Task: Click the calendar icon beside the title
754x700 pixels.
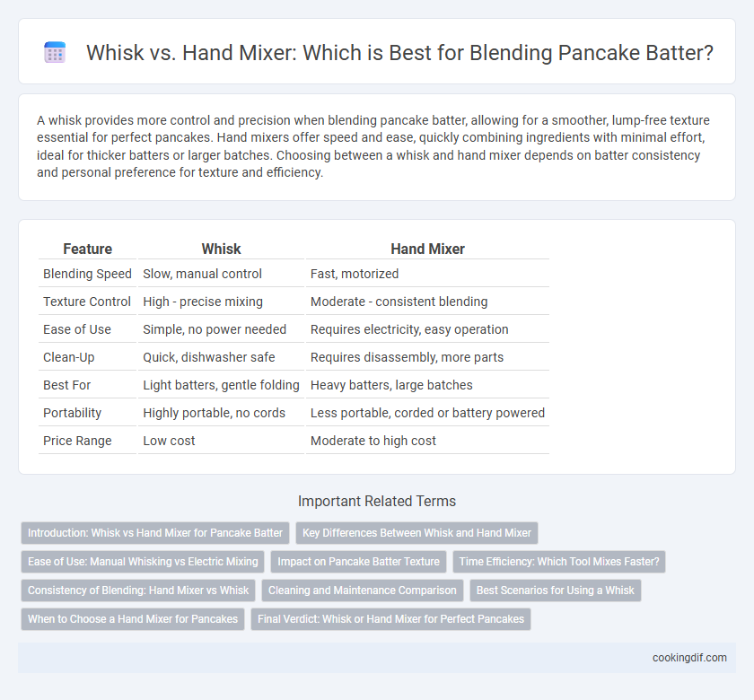Action: point(55,52)
